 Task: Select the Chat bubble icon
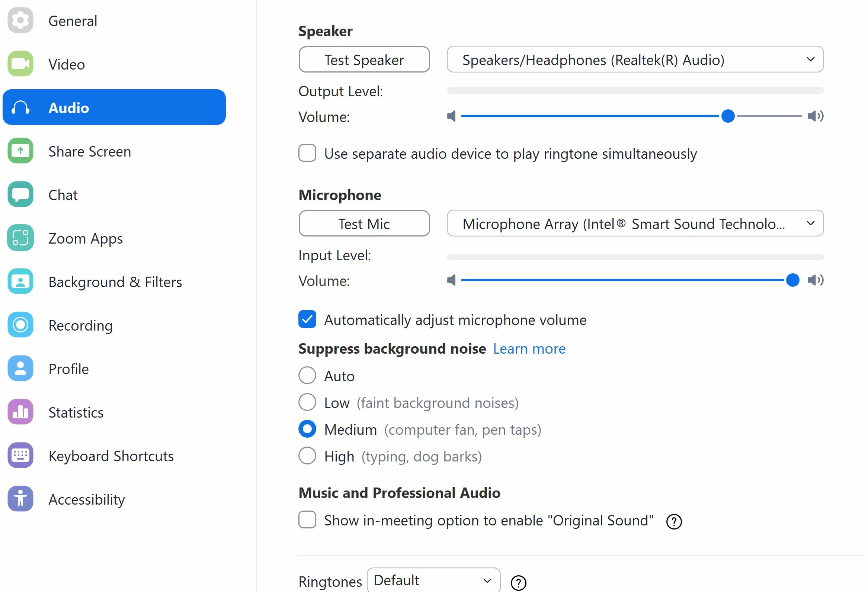20,194
